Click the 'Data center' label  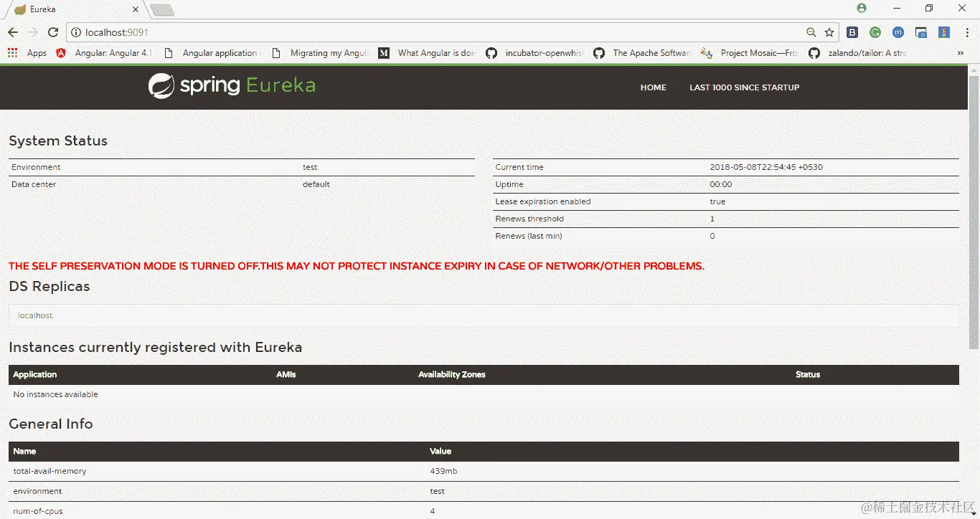pos(34,184)
